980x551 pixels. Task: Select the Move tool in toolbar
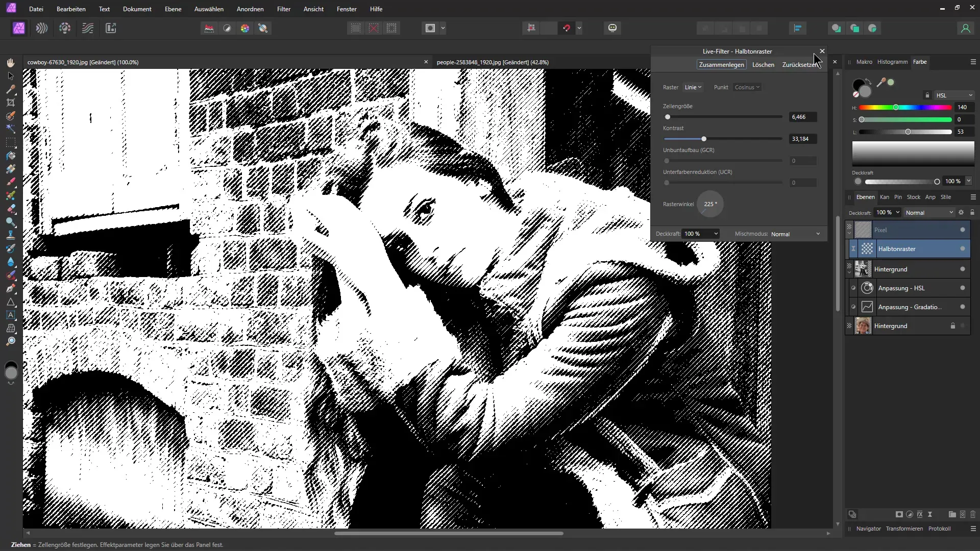pyautogui.click(x=10, y=76)
